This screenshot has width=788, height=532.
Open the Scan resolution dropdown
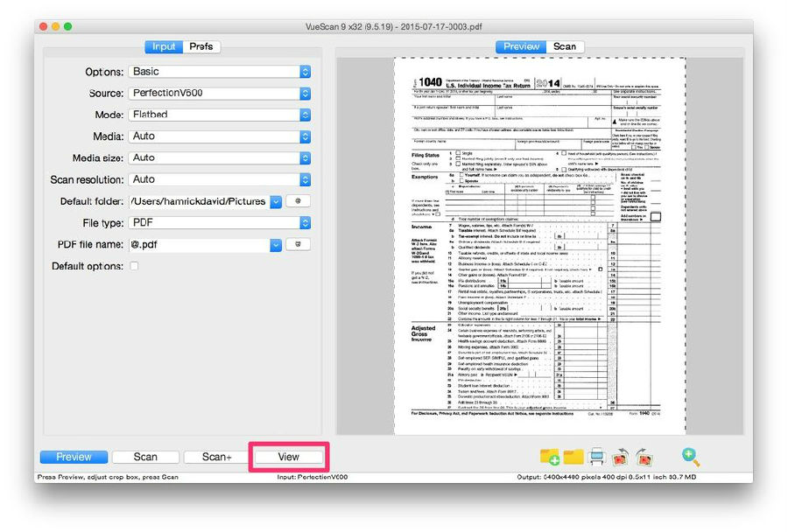(219, 179)
